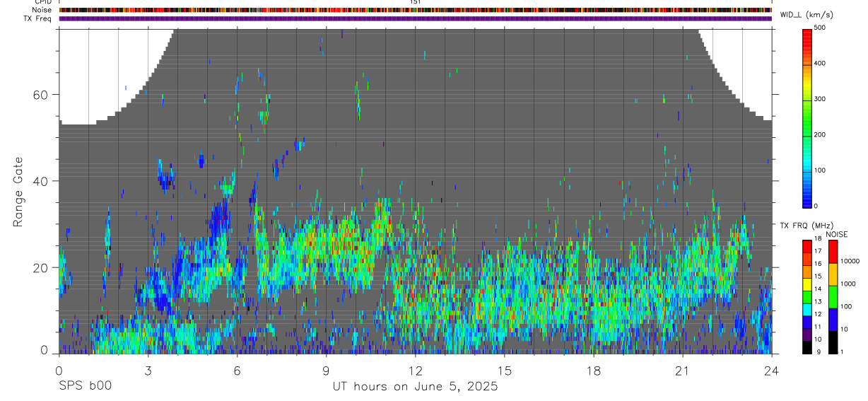Click the 200 tick on the width colorbar
The height and width of the screenshot is (401, 868).
(x=821, y=134)
